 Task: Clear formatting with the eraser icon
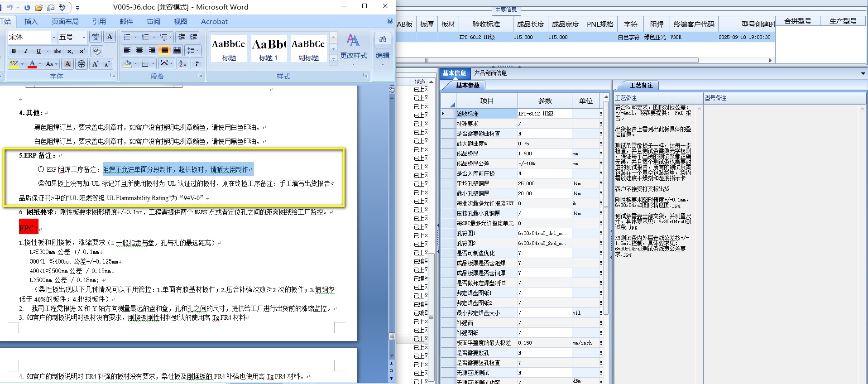(96, 51)
